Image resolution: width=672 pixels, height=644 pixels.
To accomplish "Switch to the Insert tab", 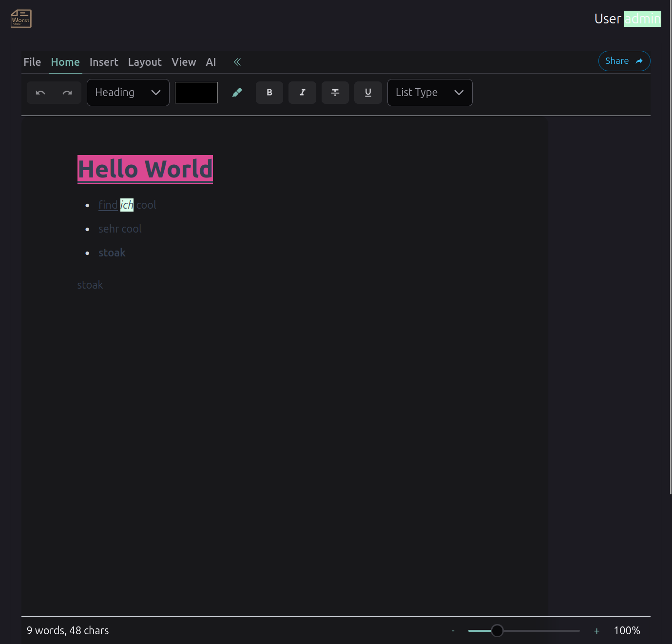I will coord(104,62).
